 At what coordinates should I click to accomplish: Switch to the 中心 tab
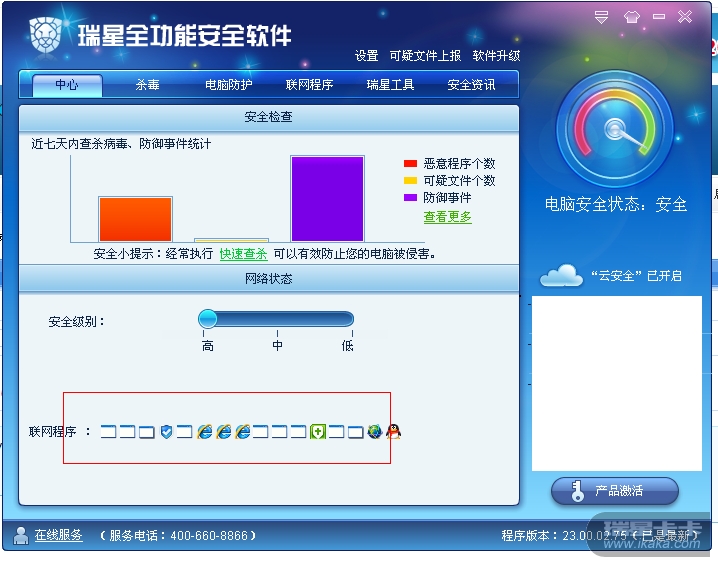click(67, 85)
